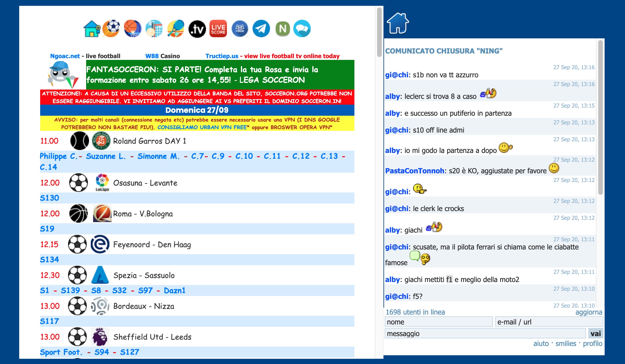Click the Ngoac.net link

click(x=65, y=56)
